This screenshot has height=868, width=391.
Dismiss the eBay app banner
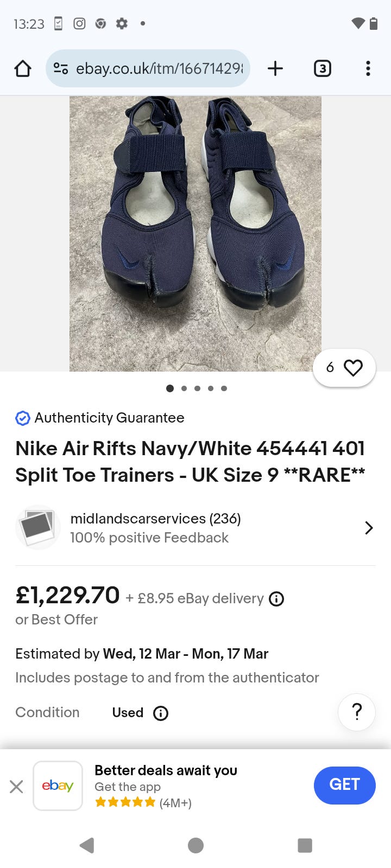click(x=16, y=786)
